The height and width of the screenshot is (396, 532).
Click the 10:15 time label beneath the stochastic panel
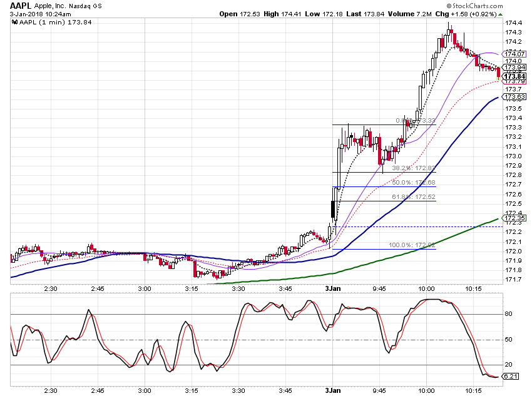pyautogui.click(x=473, y=390)
